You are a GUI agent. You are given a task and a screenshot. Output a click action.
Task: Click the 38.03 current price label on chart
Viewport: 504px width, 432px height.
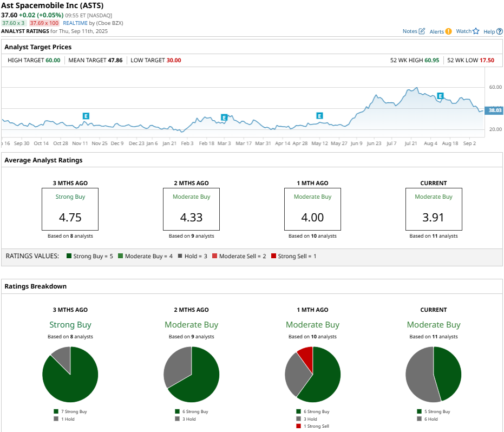pyautogui.click(x=494, y=110)
